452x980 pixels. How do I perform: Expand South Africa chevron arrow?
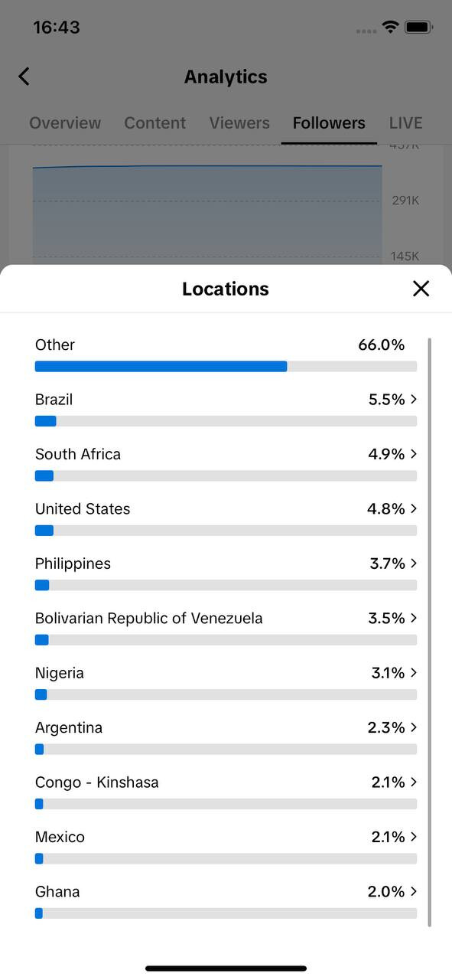pos(414,454)
